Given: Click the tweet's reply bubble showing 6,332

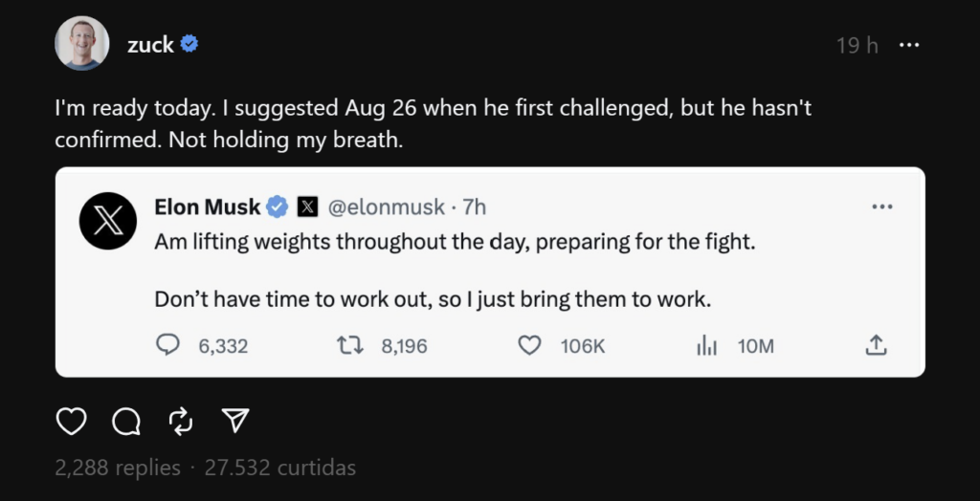Looking at the screenshot, I should click(168, 346).
